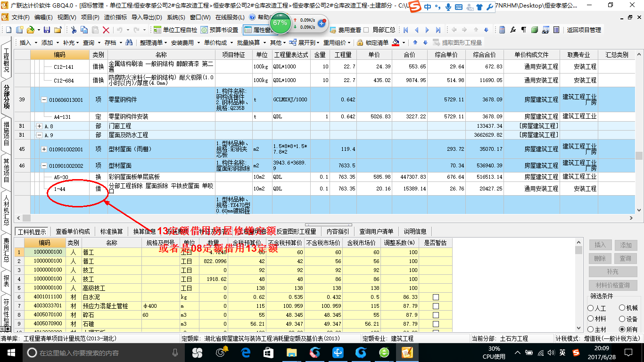The image size is (644, 362).
Task: Click 展开到 expand-to tool
Action: point(304,42)
